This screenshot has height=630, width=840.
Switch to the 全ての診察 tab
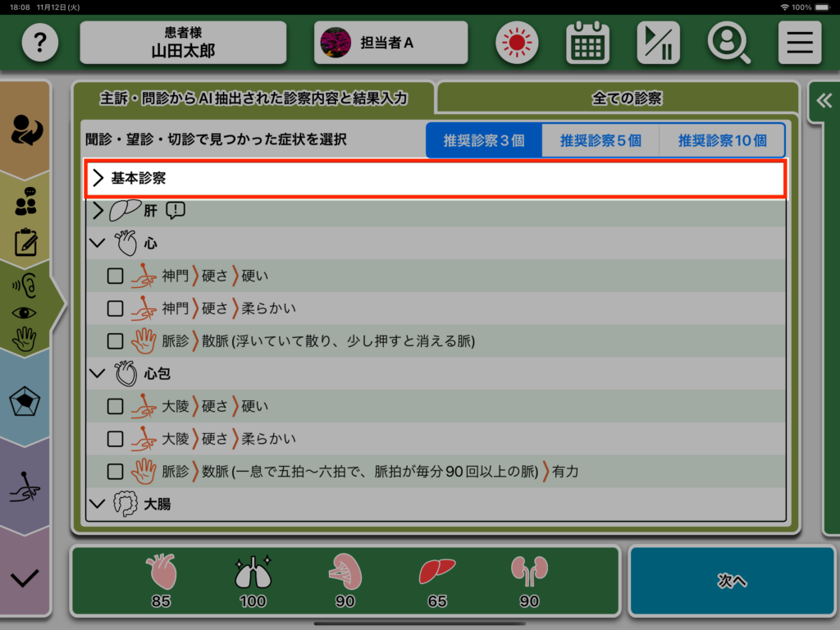(626, 98)
